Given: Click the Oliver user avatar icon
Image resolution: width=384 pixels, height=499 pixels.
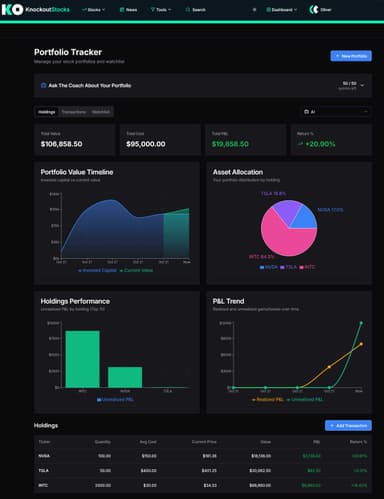Looking at the screenshot, I should tap(314, 10).
